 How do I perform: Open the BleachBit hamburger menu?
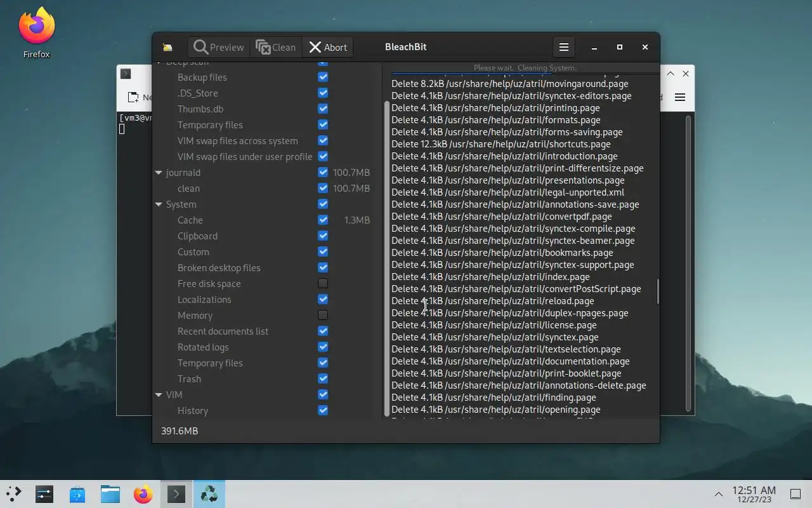pos(563,47)
